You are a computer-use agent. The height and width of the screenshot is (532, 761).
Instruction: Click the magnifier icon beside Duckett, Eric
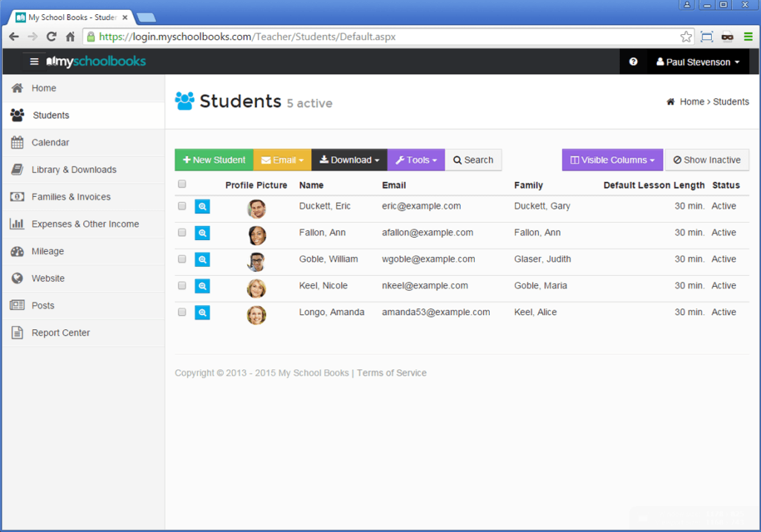click(202, 206)
